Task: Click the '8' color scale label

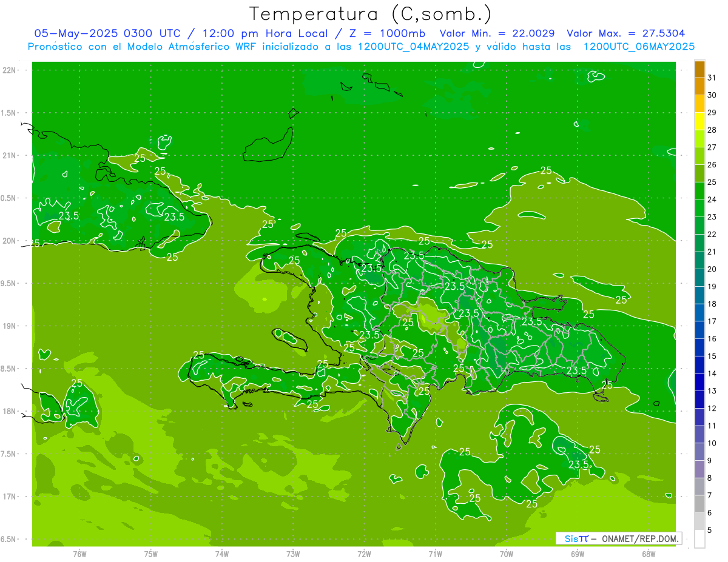Action: click(710, 478)
